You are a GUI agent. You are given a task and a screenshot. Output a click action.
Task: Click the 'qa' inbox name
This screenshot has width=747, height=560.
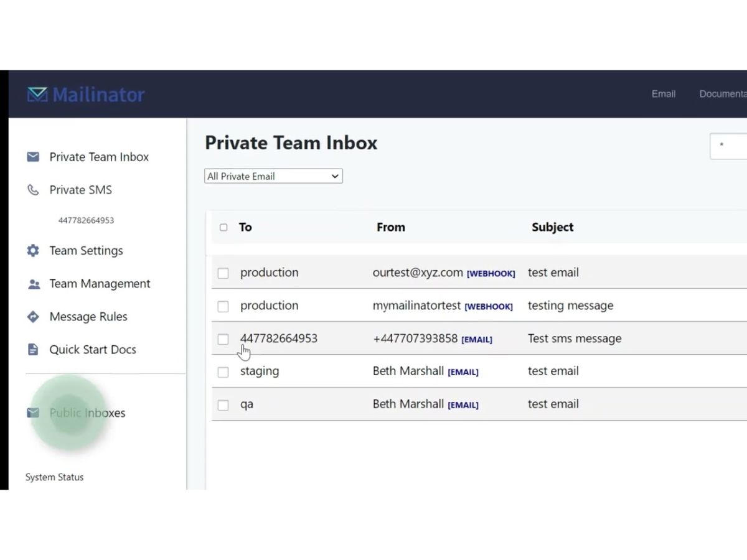tap(247, 404)
